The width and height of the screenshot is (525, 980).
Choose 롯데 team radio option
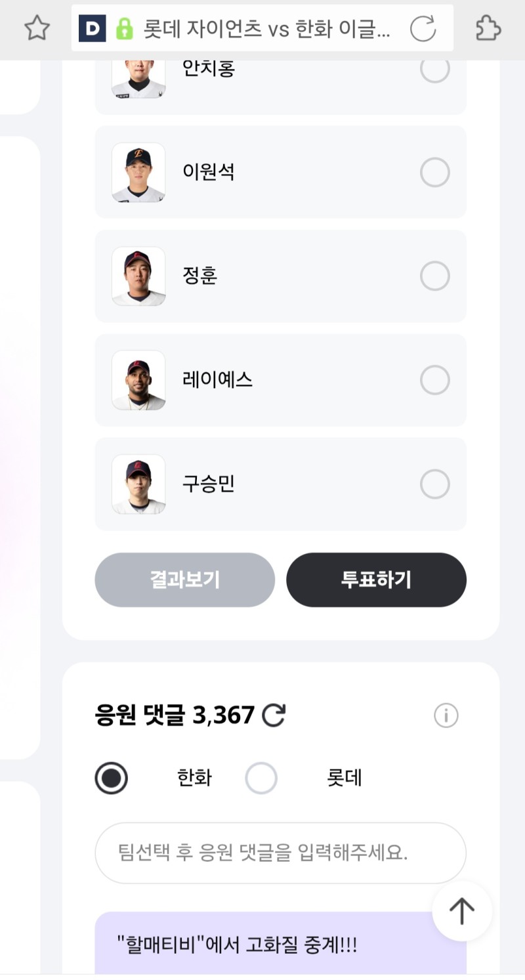tap(261, 778)
